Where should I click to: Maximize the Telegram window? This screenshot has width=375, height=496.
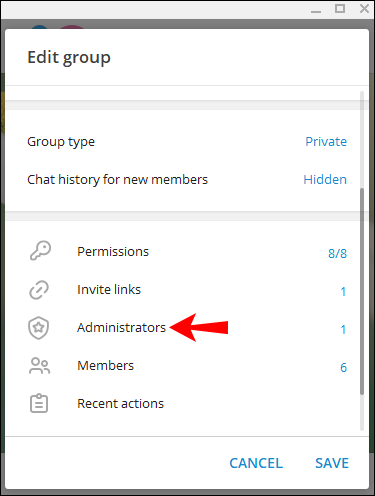coord(340,9)
